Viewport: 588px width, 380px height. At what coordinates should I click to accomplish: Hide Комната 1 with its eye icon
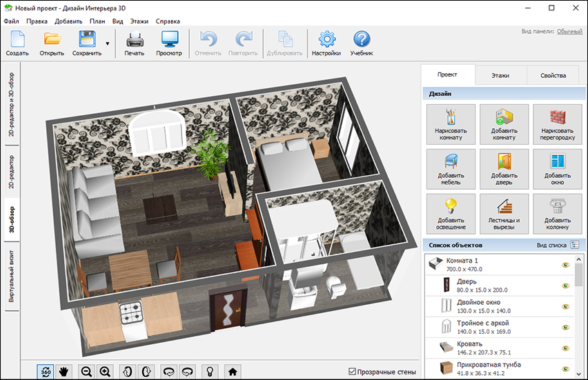(565, 265)
